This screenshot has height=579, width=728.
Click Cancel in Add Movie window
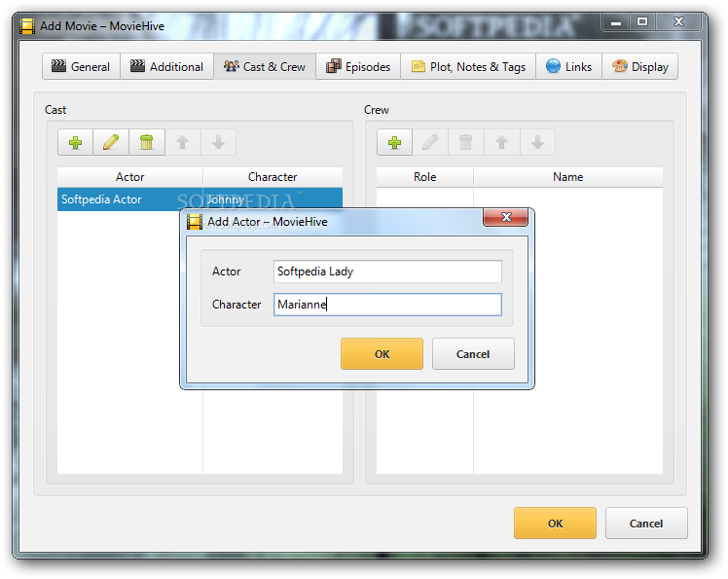646,524
